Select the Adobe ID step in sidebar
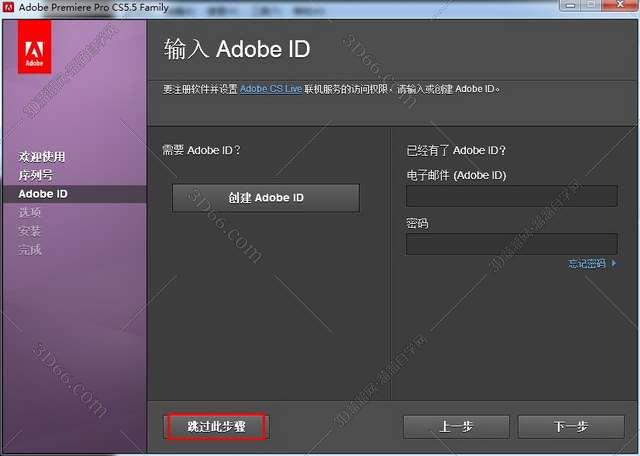Image resolution: width=640 pixels, height=456 pixels. 74,194
